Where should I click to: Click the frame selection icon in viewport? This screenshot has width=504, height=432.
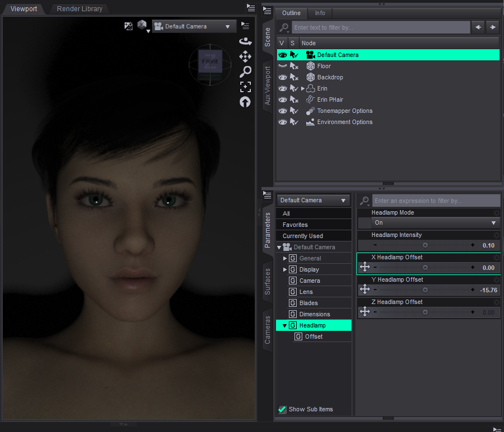(x=245, y=87)
